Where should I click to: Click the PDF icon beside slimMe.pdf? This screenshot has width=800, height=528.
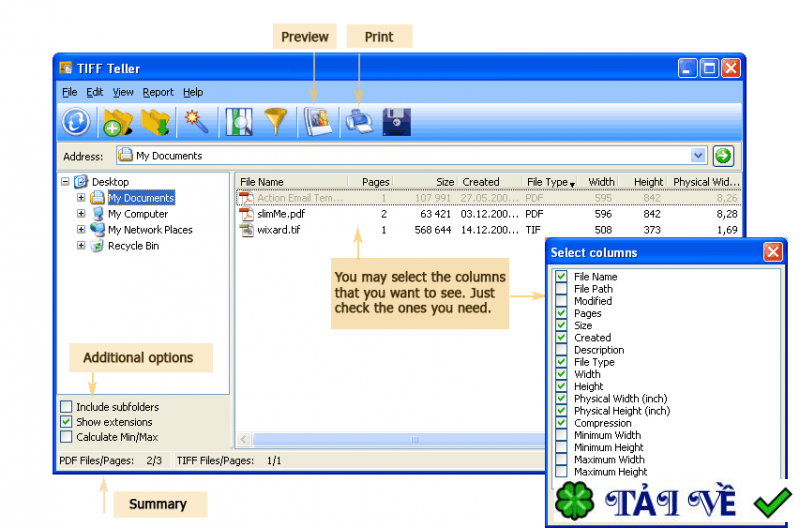[246, 214]
